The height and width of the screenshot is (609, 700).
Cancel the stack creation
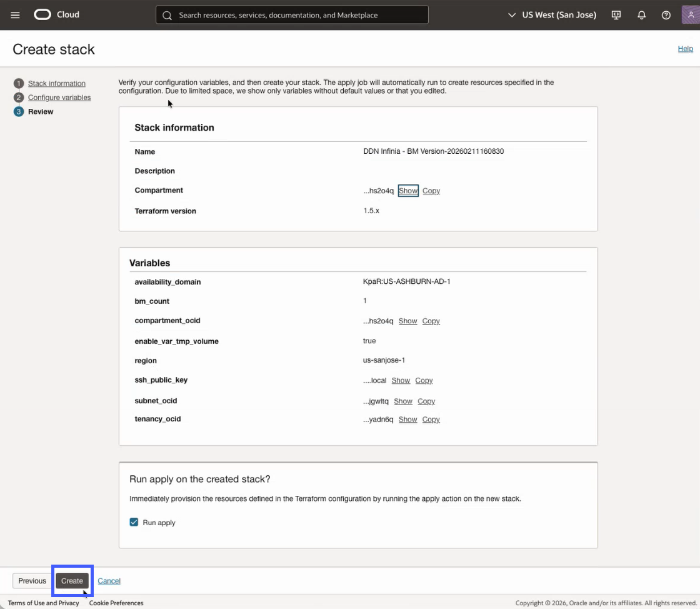pyautogui.click(x=109, y=580)
